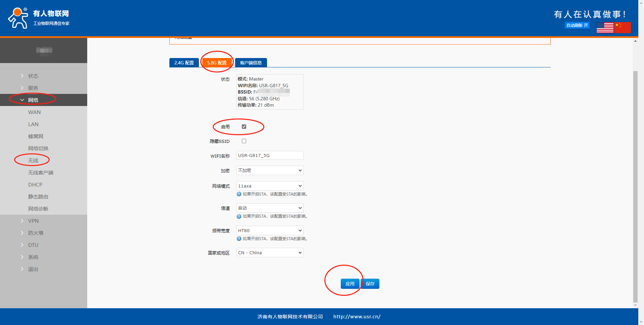The height and width of the screenshot is (325, 644).
Task: Click the USR IoT logo icon
Action: click(x=18, y=18)
